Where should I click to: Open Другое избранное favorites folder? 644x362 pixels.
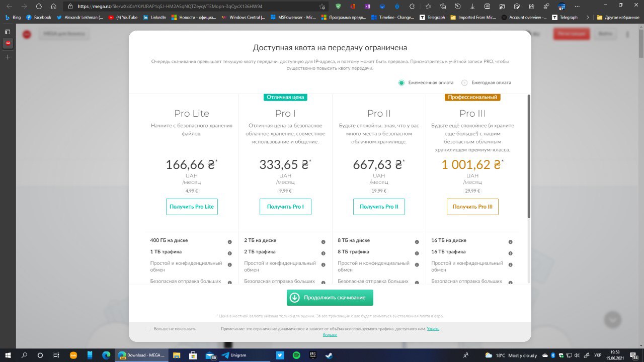click(x=618, y=17)
